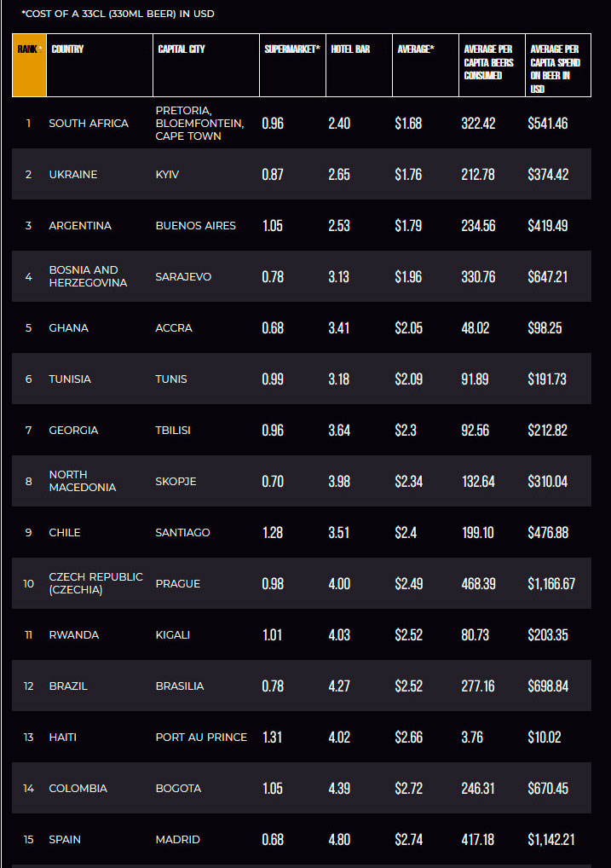Sort by Average Per Capita Spend header

click(558, 66)
